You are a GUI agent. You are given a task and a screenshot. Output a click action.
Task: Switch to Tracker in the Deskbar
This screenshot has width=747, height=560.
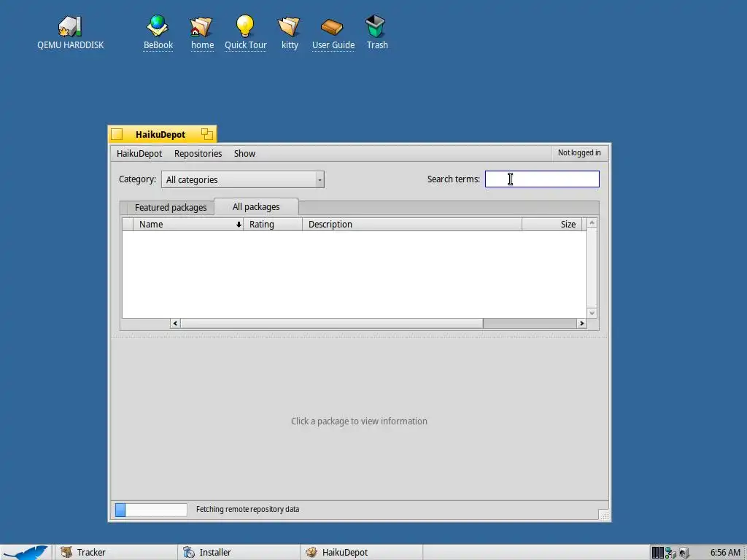[x=116, y=553]
